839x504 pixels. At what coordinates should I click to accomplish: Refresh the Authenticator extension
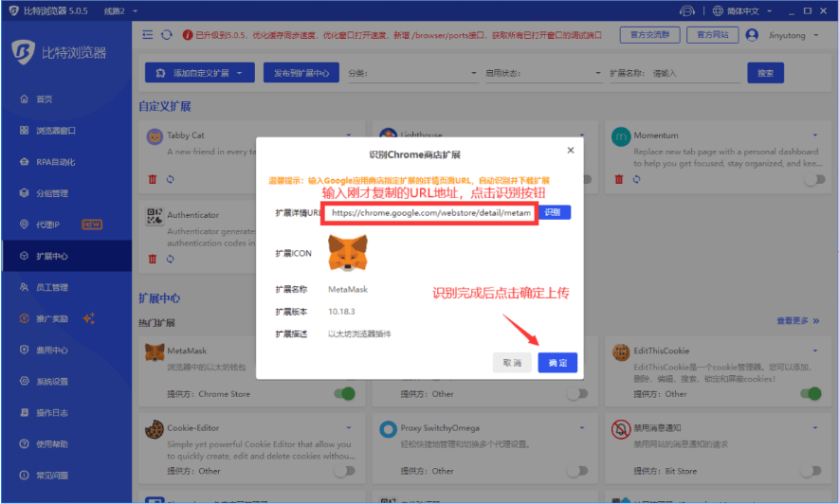170,259
